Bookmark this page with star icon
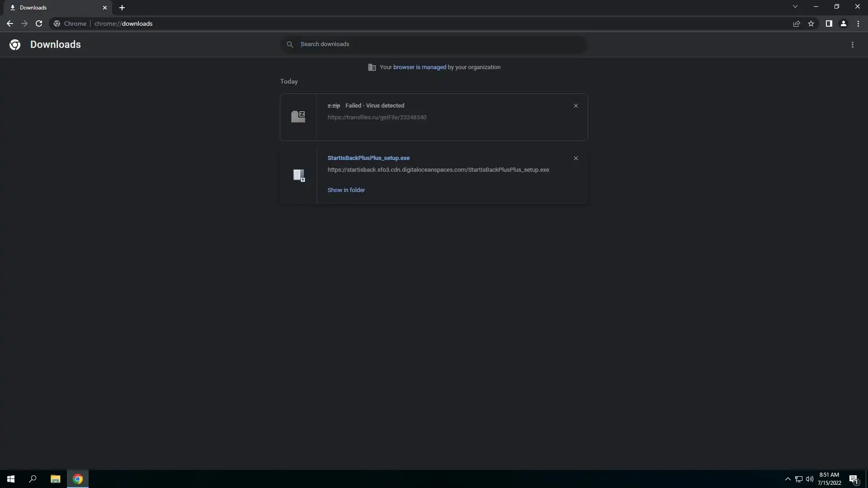 [811, 23]
